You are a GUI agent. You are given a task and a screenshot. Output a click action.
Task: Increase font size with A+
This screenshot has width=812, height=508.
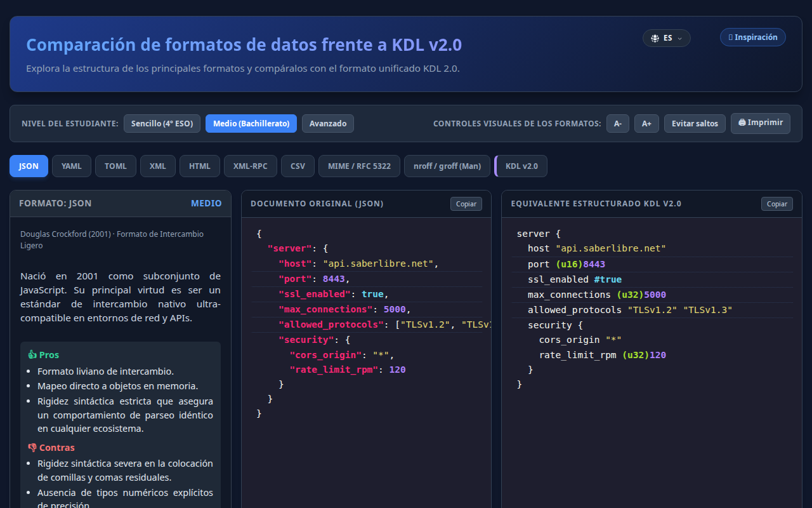pos(646,124)
